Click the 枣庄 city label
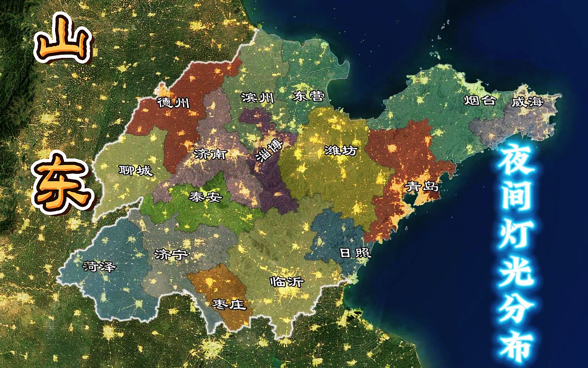Screen dimensions: 588x368 [229, 304]
